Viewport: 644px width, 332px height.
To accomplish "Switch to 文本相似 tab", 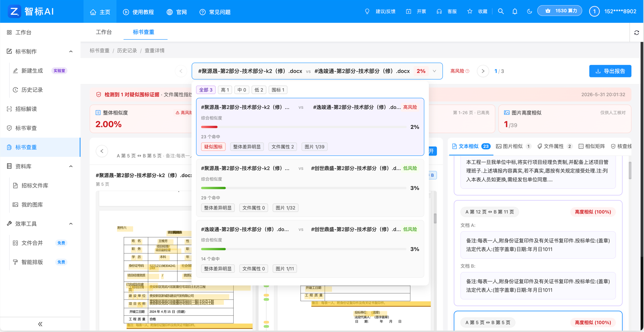I will (x=471, y=146).
